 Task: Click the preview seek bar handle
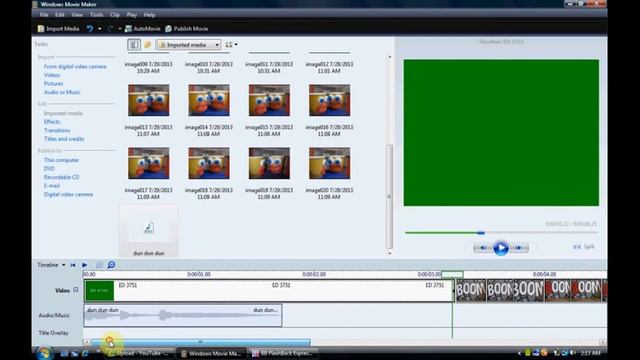pyautogui.click(x=481, y=233)
